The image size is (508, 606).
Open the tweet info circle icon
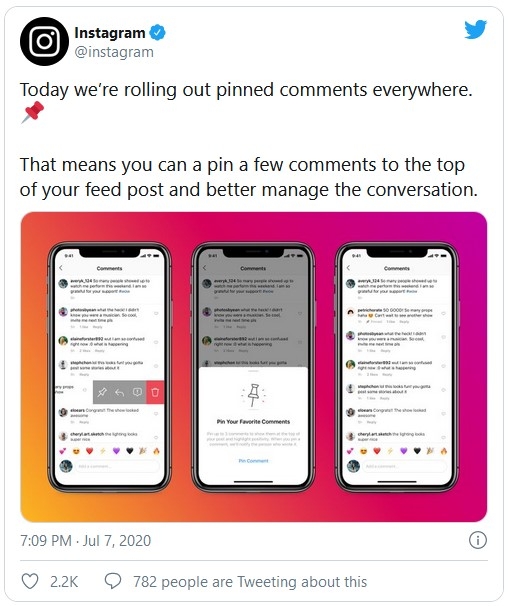click(477, 540)
